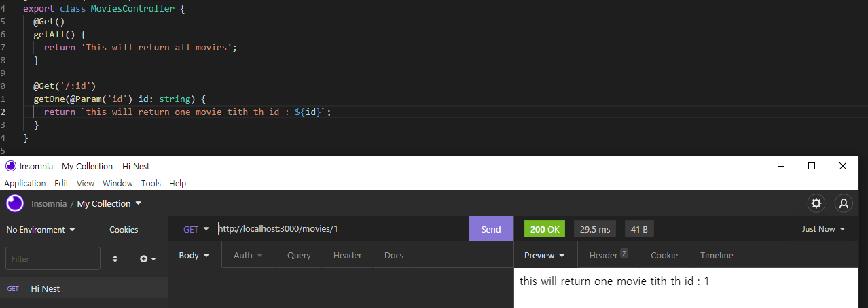868x308 pixels.
Task: Click the @Get('/:id') decorator in editor
Action: pyautogui.click(x=65, y=86)
